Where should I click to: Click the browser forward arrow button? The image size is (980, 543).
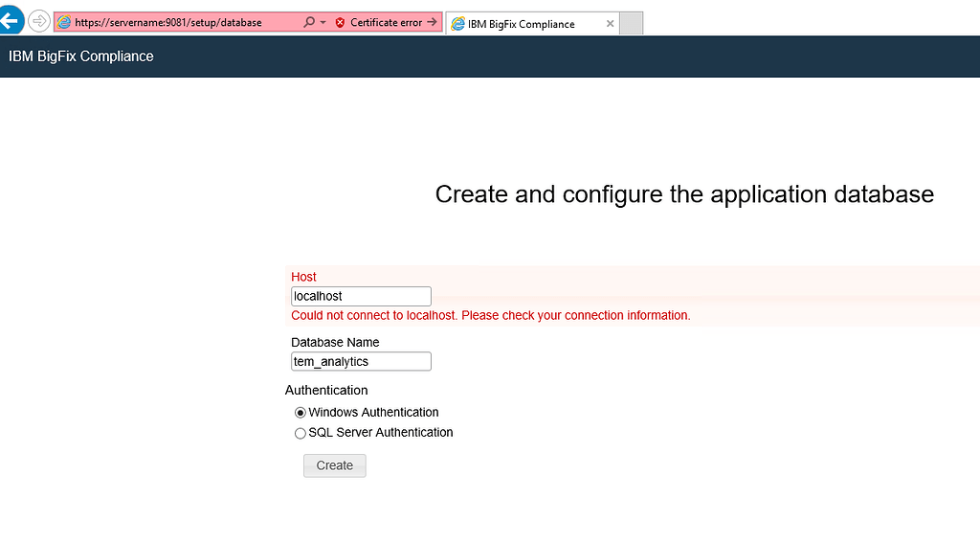click(38, 22)
